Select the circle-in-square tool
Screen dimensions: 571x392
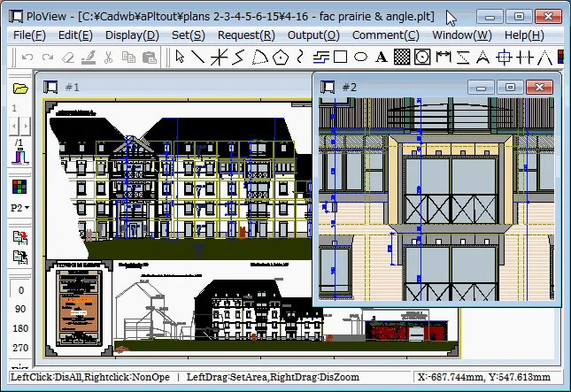422,58
